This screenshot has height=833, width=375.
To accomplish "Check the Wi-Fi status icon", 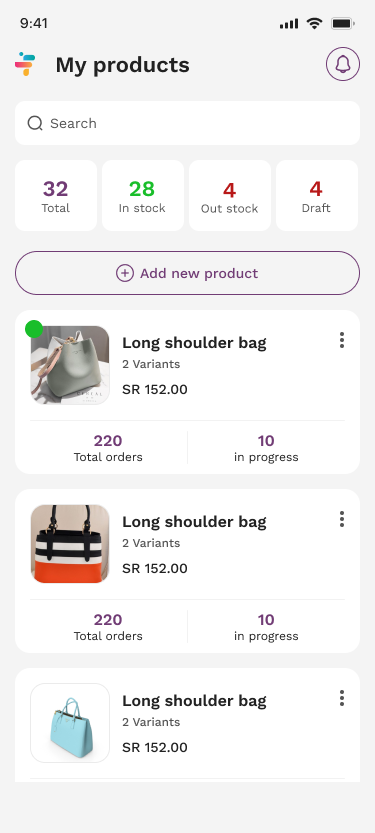I will (314, 23).
